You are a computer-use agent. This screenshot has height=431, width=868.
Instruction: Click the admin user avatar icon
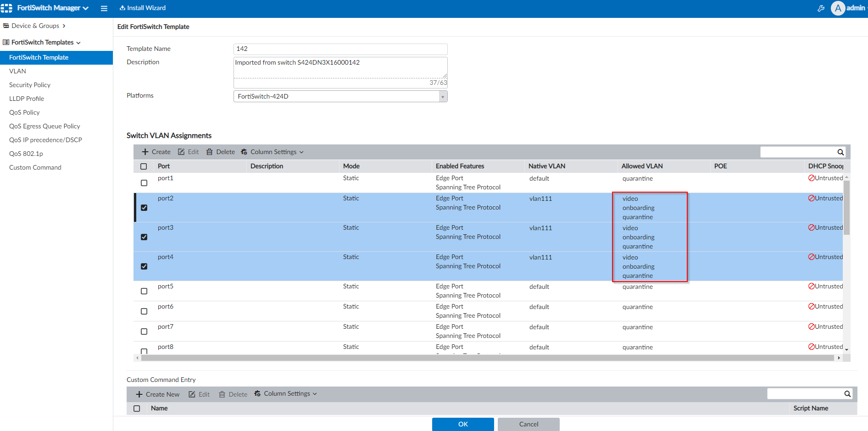coord(838,8)
